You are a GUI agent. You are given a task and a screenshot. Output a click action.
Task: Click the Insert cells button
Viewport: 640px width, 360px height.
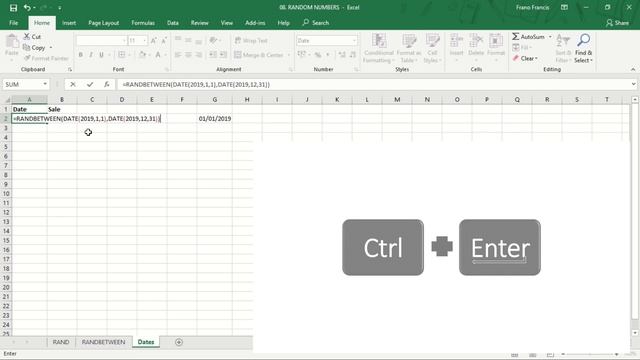point(456,48)
